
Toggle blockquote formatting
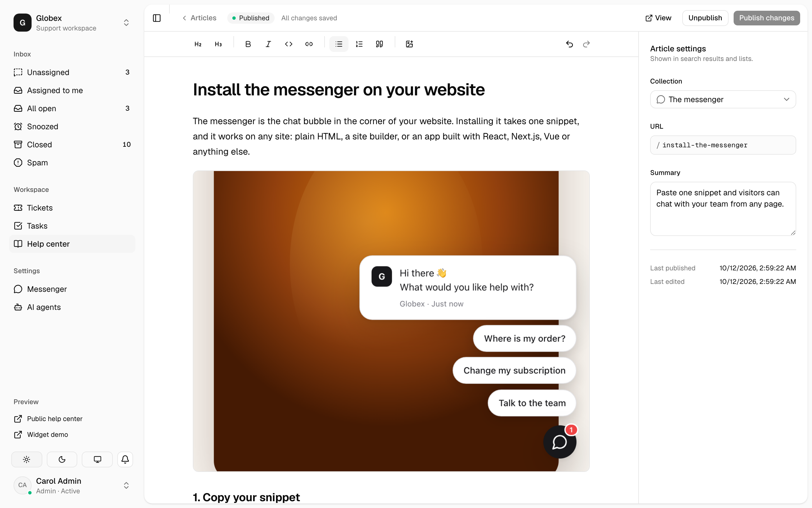(379, 44)
